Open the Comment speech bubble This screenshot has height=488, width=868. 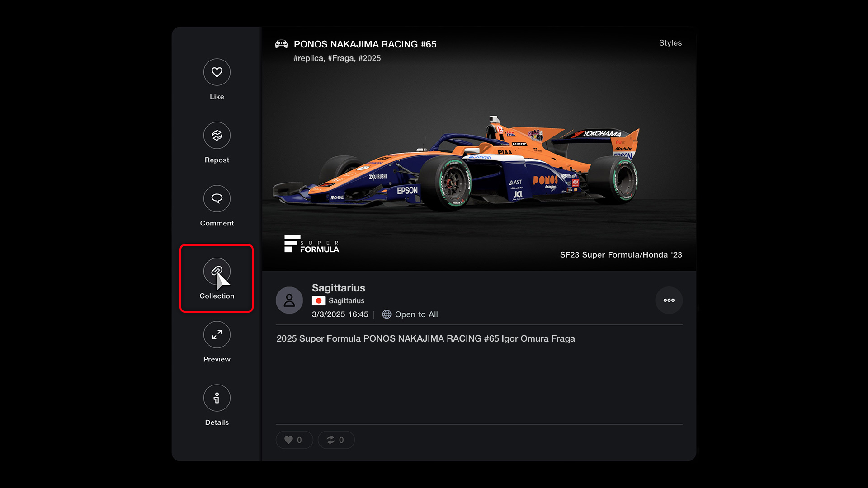(x=217, y=199)
